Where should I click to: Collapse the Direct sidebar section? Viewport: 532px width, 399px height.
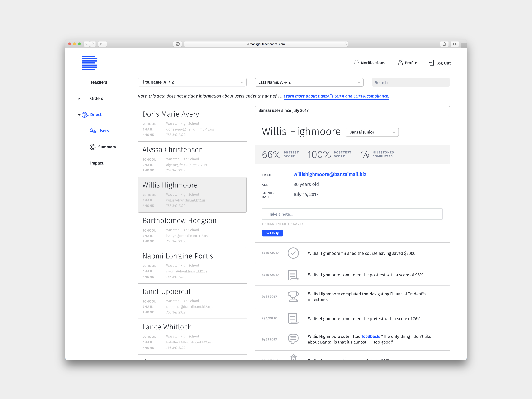click(79, 115)
